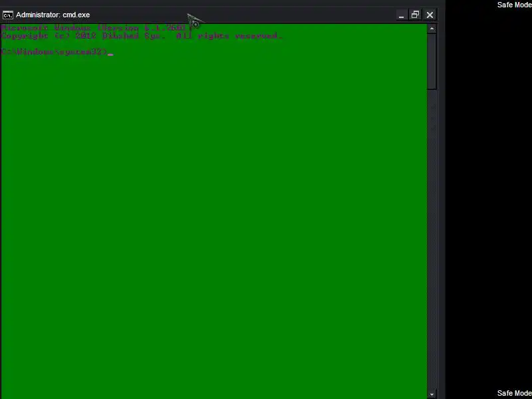
Task: Click the vertical scrollbar thumb
Action: click(x=432, y=61)
